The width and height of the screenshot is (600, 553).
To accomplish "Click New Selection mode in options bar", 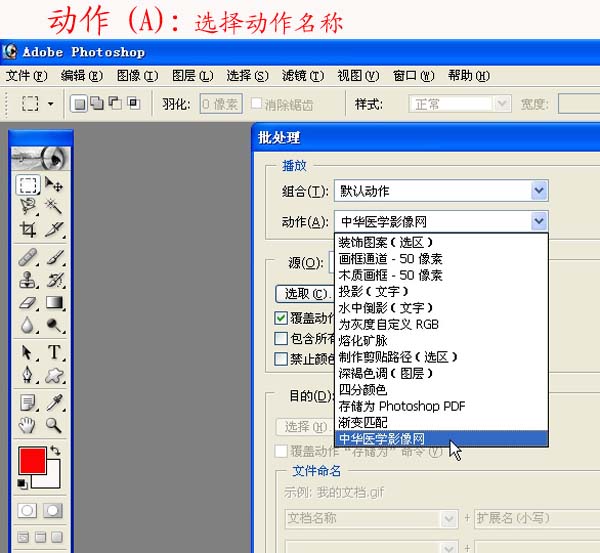I will [x=79, y=104].
